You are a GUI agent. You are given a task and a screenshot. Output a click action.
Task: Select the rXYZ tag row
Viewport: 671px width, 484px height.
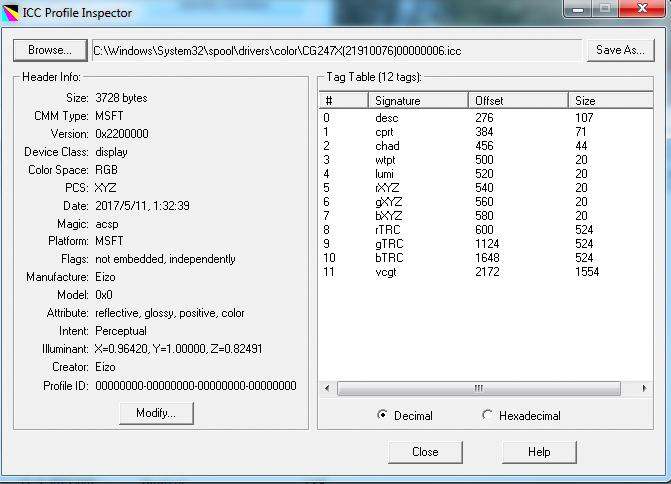point(486,188)
